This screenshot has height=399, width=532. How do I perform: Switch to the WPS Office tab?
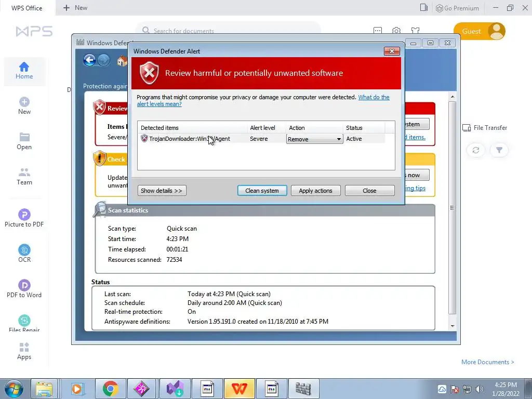coord(27,8)
